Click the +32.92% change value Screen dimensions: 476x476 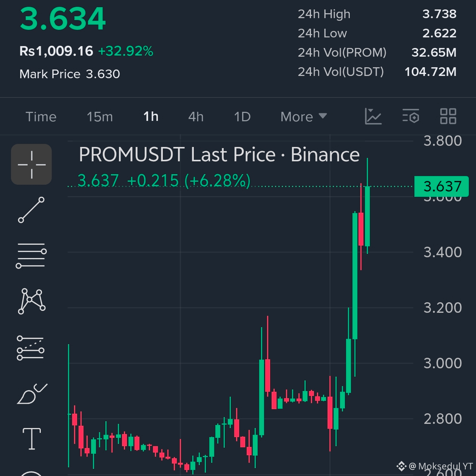pyautogui.click(x=125, y=51)
